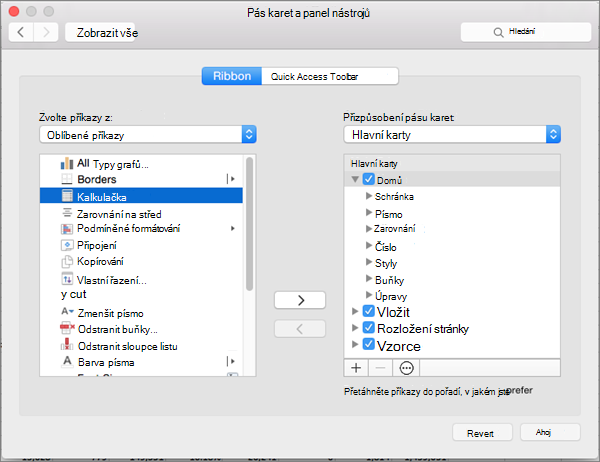600x462 pixels.
Task: Click the Borders grid icon
Action: pos(67,179)
